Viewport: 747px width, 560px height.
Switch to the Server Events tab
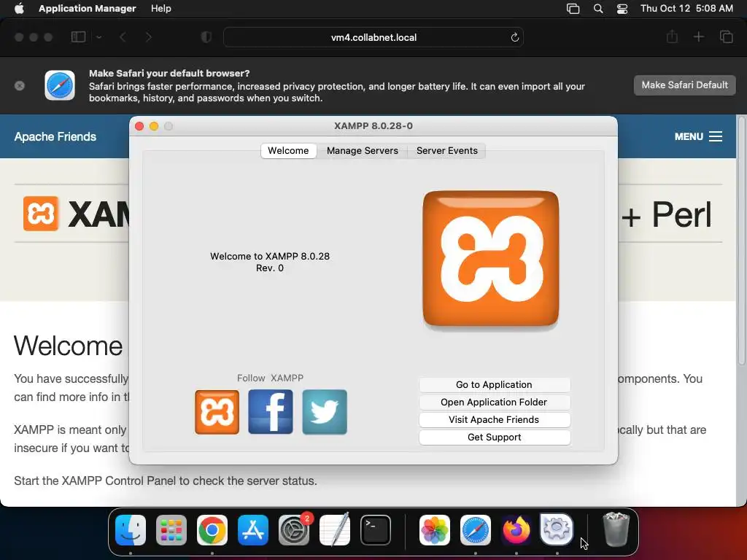pyautogui.click(x=447, y=150)
